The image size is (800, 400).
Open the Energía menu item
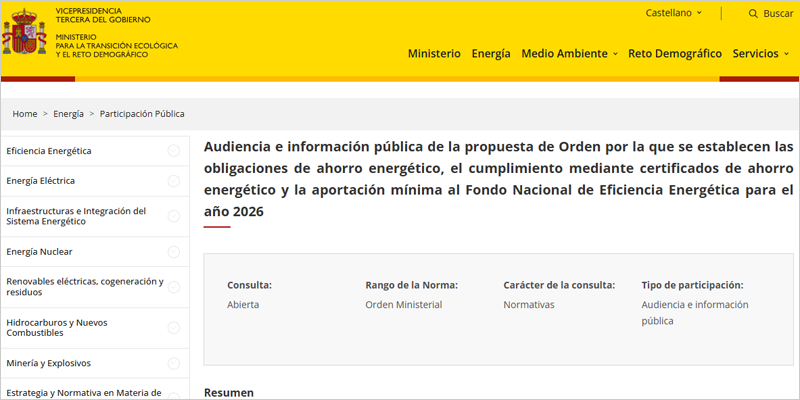pyautogui.click(x=491, y=53)
